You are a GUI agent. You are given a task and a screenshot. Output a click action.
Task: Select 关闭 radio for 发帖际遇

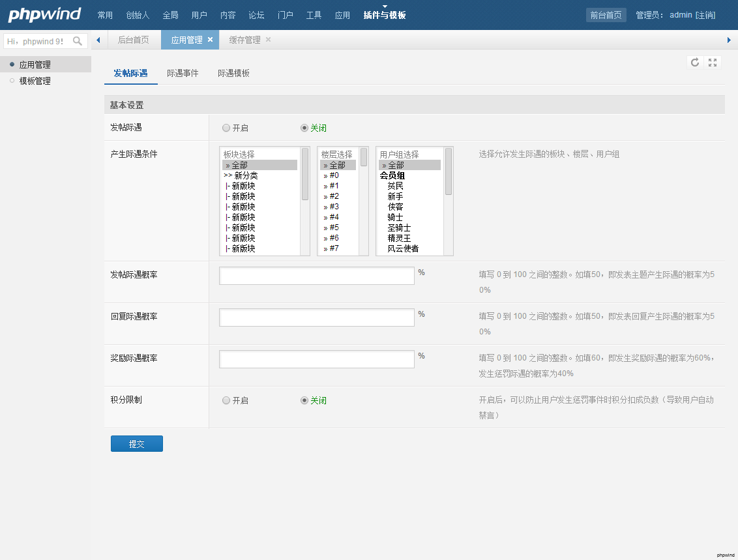(304, 128)
